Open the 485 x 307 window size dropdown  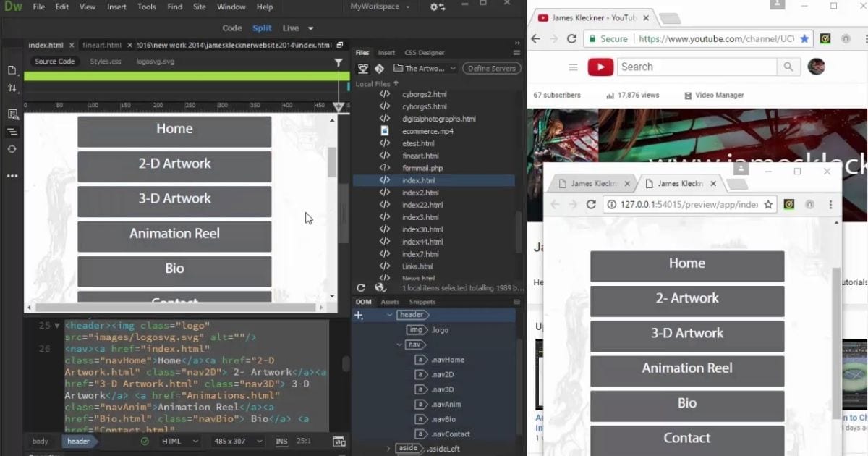pyautogui.click(x=237, y=442)
